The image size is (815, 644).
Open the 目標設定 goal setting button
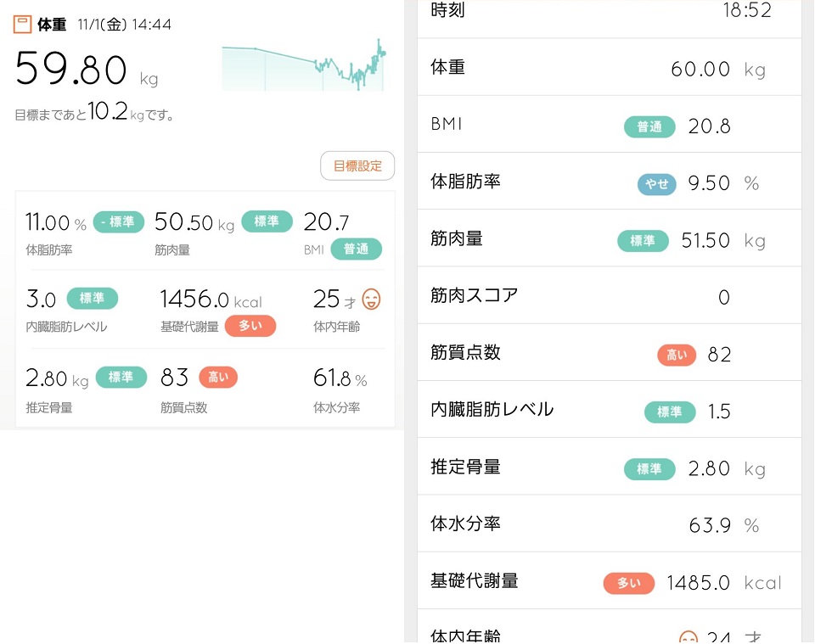(357, 166)
